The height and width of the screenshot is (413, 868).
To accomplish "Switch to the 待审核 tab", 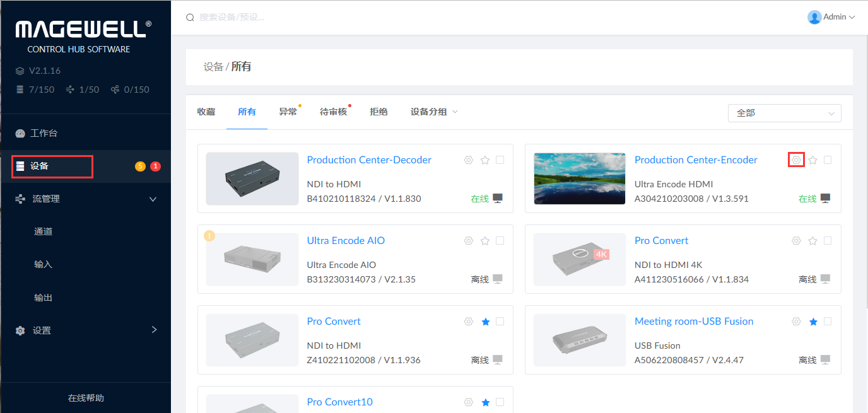I will [x=334, y=112].
